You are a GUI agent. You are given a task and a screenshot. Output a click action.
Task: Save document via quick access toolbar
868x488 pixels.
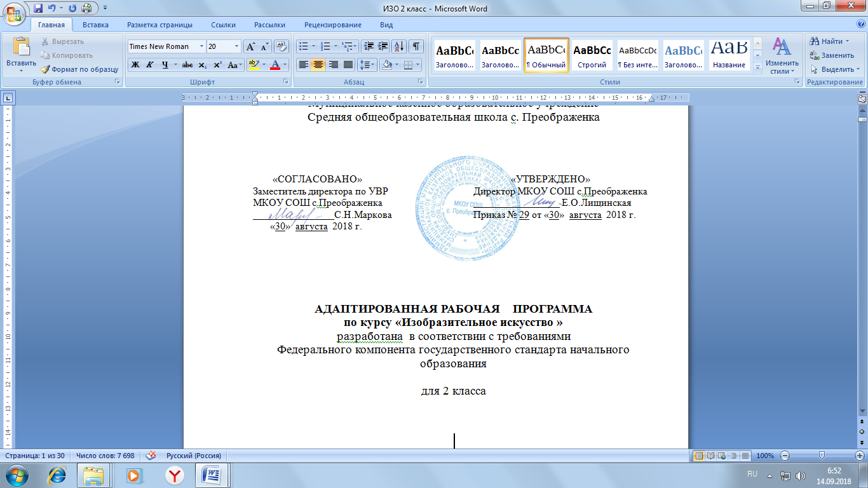click(38, 8)
